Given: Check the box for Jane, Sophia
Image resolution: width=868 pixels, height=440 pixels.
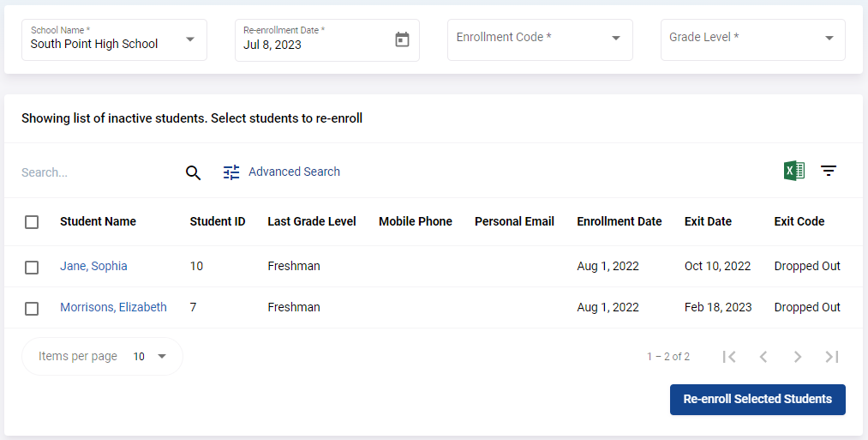Looking at the screenshot, I should click(x=32, y=268).
